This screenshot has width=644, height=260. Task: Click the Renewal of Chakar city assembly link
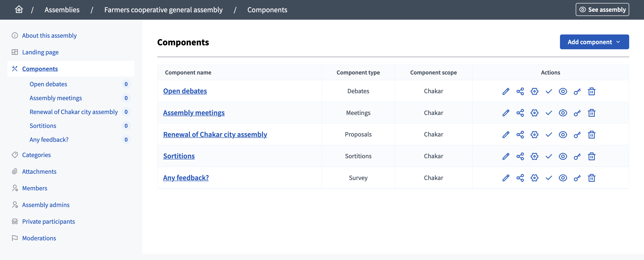215,134
